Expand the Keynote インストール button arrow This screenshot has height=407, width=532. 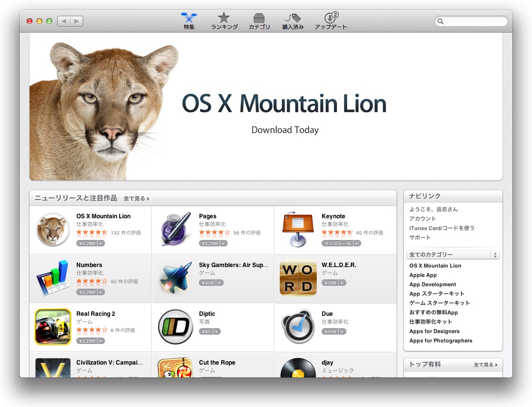[357, 243]
